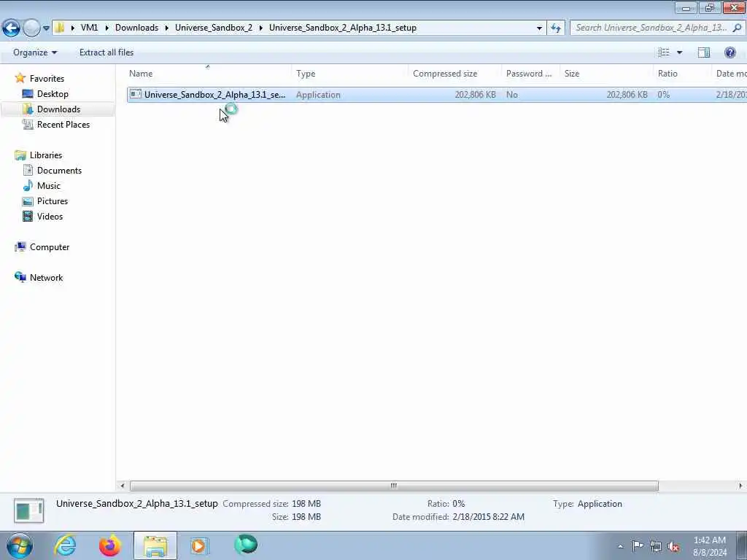This screenshot has width=747, height=560.
Task: Select Network in navigation pane
Action: [46, 278]
